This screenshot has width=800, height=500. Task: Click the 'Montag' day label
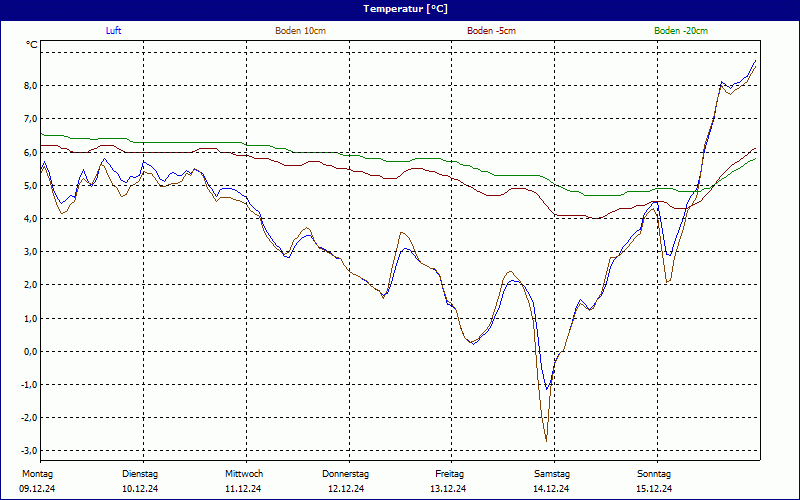(x=37, y=474)
